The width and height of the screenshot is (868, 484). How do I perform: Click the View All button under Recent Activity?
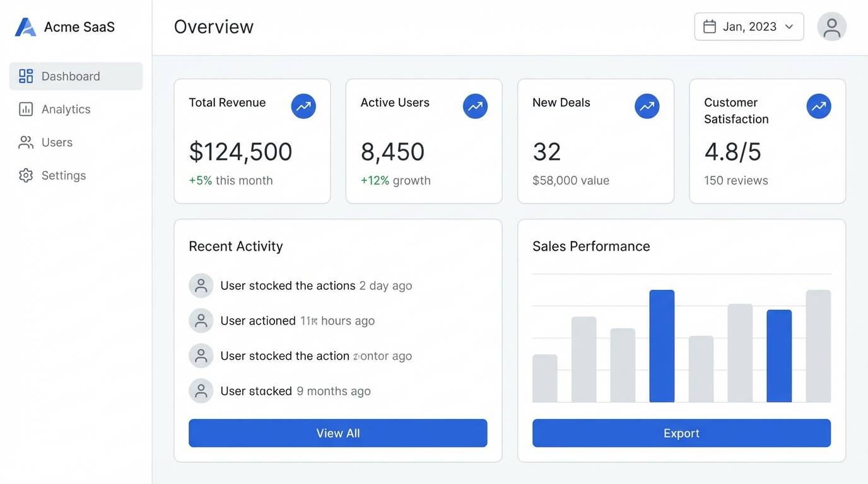(x=338, y=433)
